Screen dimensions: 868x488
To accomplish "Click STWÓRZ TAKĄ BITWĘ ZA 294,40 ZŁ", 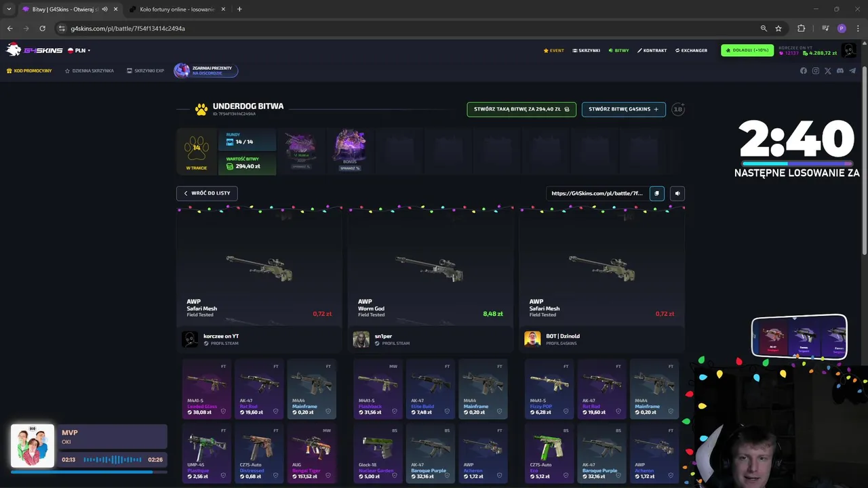I will pos(521,109).
